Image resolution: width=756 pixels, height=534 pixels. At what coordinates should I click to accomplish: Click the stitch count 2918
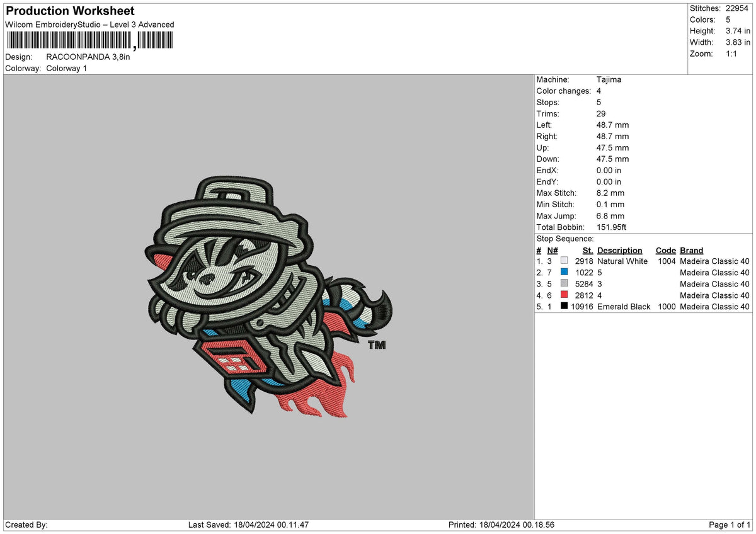coord(584,261)
